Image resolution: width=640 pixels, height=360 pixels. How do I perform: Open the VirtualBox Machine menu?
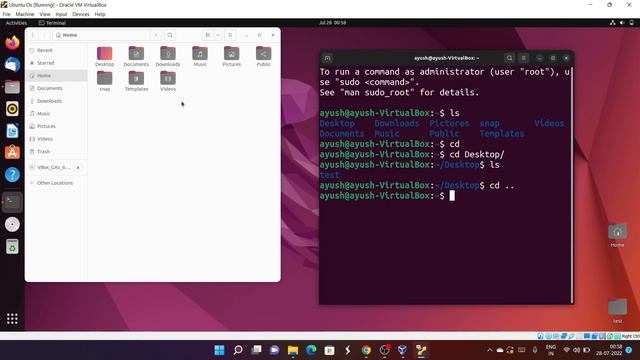pos(25,14)
